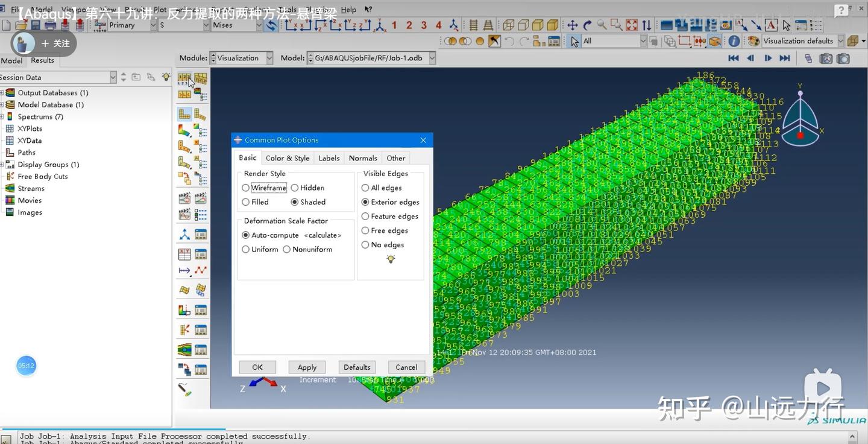Image resolution: width=868 pixels, height=444 pixels.
Task: Click the light bulb hint in dialog
Action: [x=391, y=259]
